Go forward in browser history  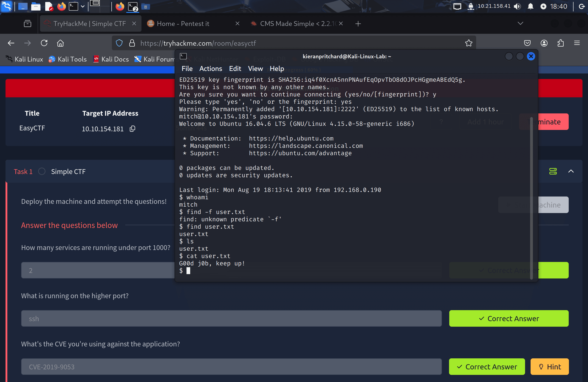(27, 43)
